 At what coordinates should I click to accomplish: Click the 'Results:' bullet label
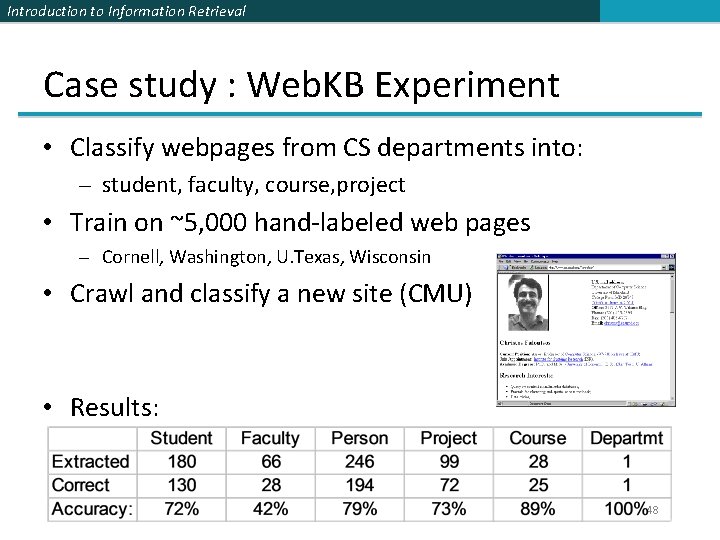[x=114, y=407]
